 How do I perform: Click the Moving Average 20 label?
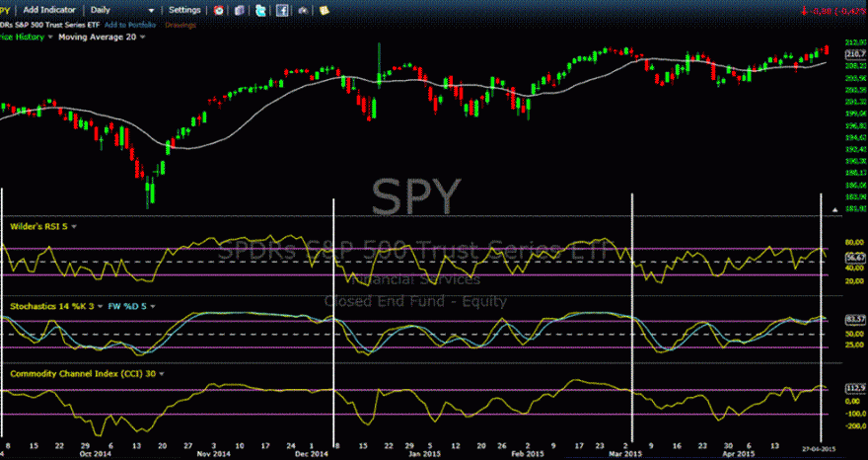pos(97,38)
